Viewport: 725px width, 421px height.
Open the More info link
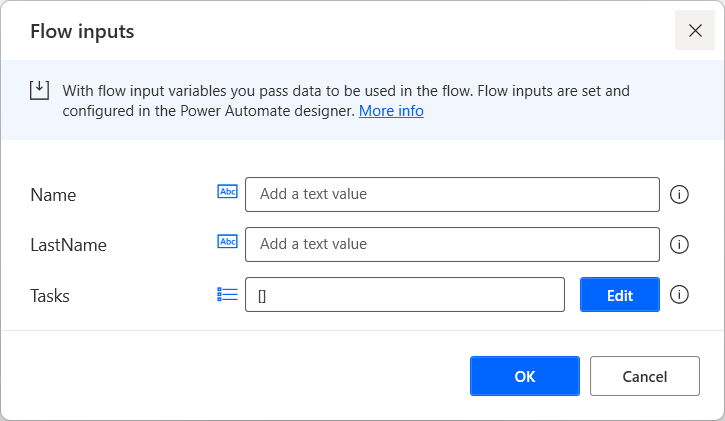pos(391,111)
